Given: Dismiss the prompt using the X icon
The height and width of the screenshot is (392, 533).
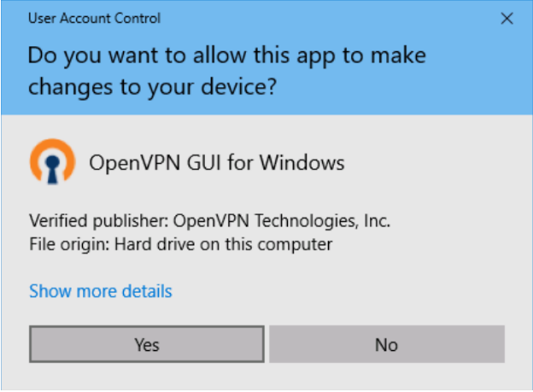Looking at the screenshot, I should (x=506, y=18).
